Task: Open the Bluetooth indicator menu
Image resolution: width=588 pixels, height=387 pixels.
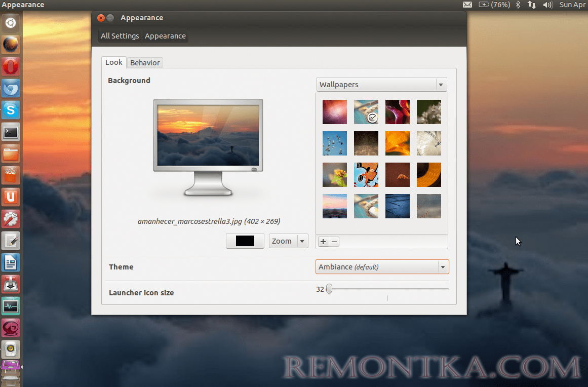Action: point(518,5)
